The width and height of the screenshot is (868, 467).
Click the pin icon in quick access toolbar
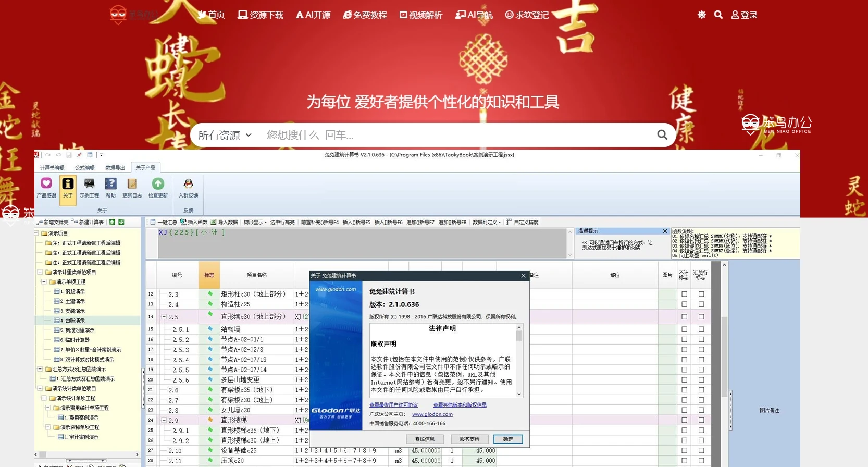click(79, 155)
